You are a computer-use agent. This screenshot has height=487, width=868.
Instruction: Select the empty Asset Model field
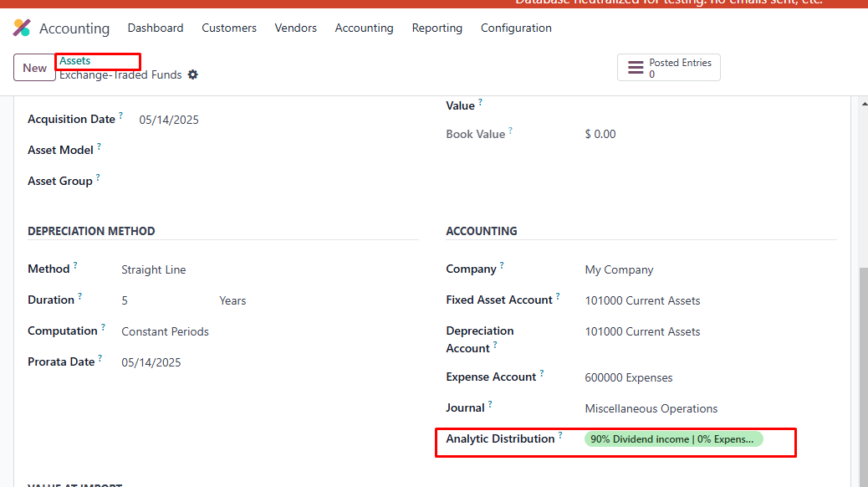278,150
